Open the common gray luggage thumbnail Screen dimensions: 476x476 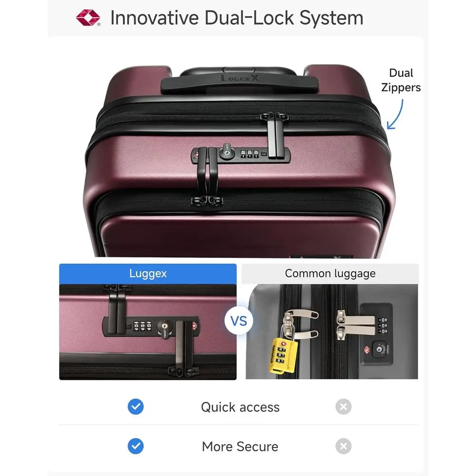coord(331,331)
